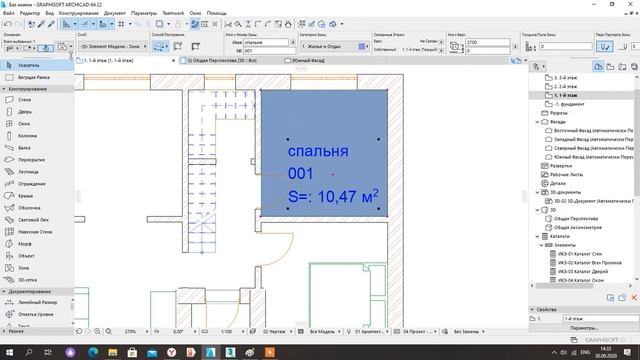Select the Shell (Оболочка) tool

point(37,208)
